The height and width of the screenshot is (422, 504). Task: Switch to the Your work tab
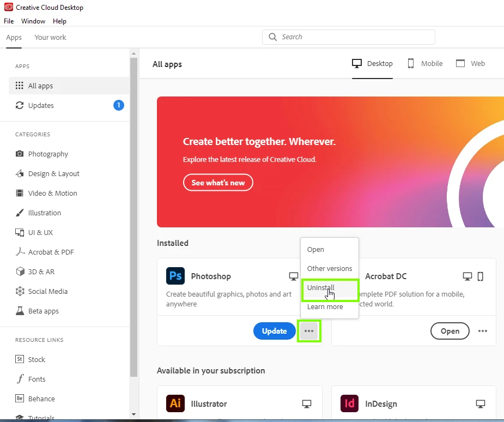(50, 37)
